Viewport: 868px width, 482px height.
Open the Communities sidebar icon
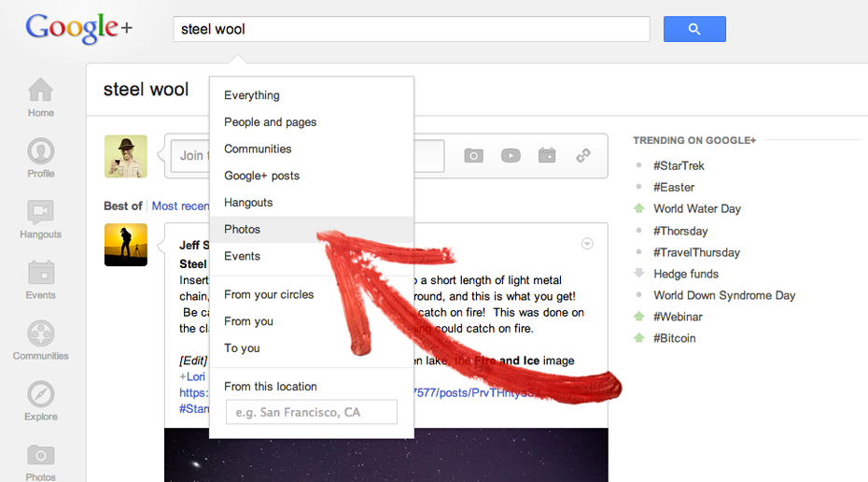40,340
